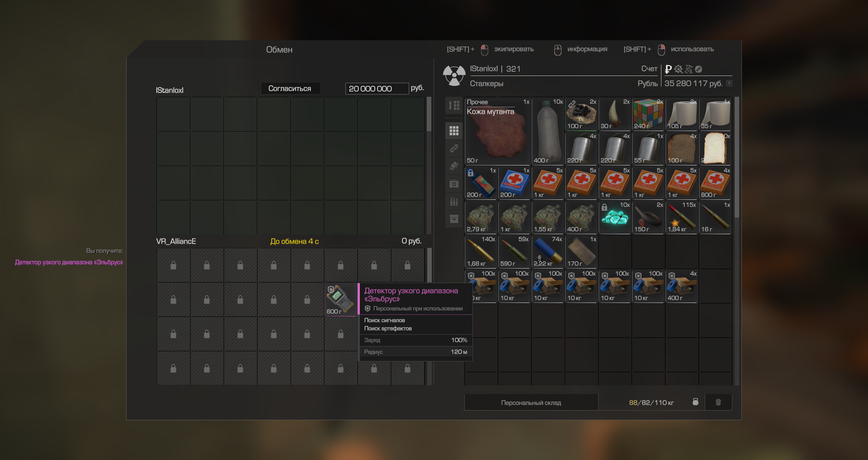Click the trash bin icon
868x460 pixels.
[x=718, y=402]
